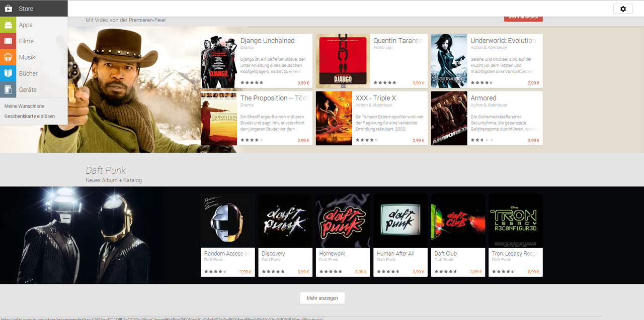644x320 pixels.
Task: Buy Underworld: Evolution for 2,99 €
Action: pos(533,83)
